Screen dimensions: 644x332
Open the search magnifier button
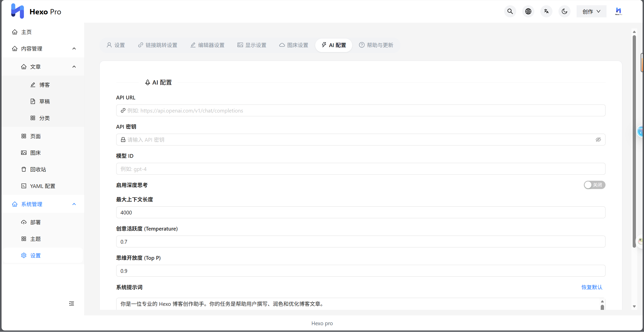[x=510, y=11]
